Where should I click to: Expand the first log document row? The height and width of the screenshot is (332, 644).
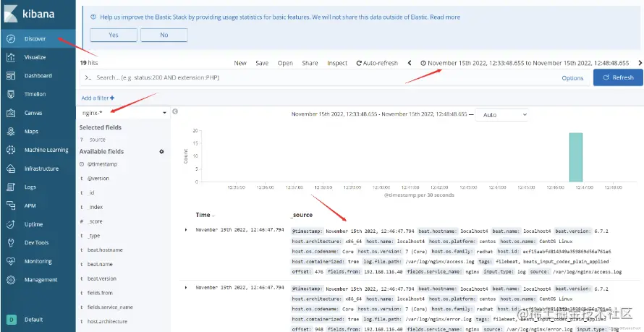(x=186, y=230)
